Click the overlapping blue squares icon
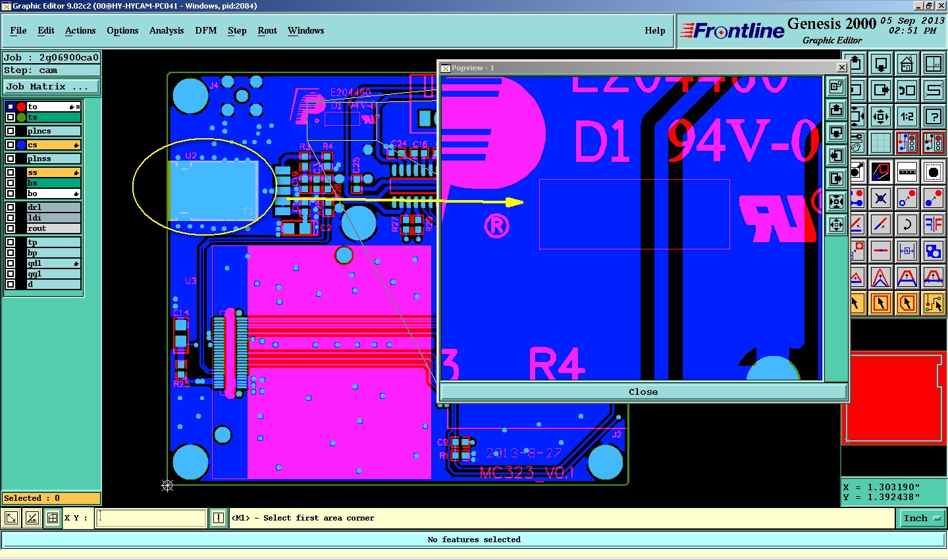948x560 pixels. (x=934, y=251)
